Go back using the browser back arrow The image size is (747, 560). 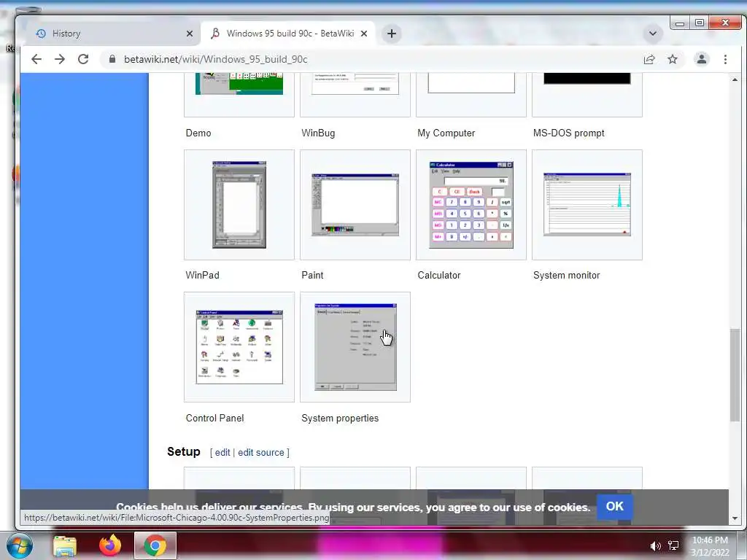tap(36, 59)
